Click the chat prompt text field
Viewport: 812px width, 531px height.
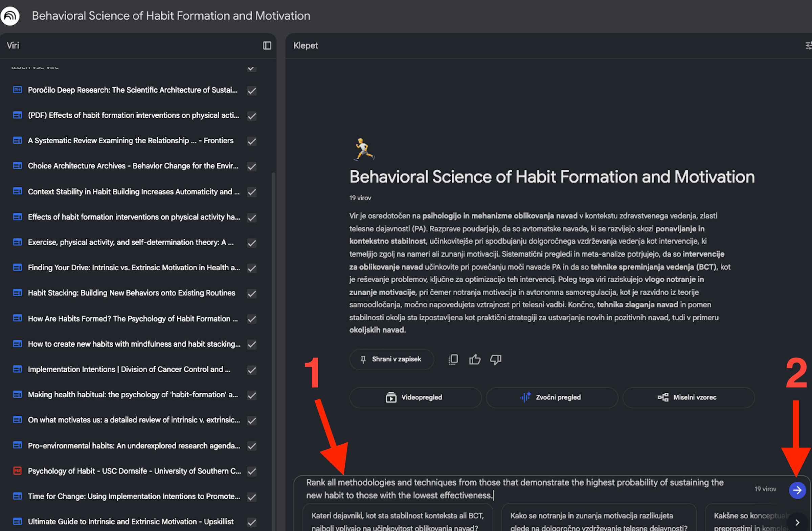click(x=512, y=489)
